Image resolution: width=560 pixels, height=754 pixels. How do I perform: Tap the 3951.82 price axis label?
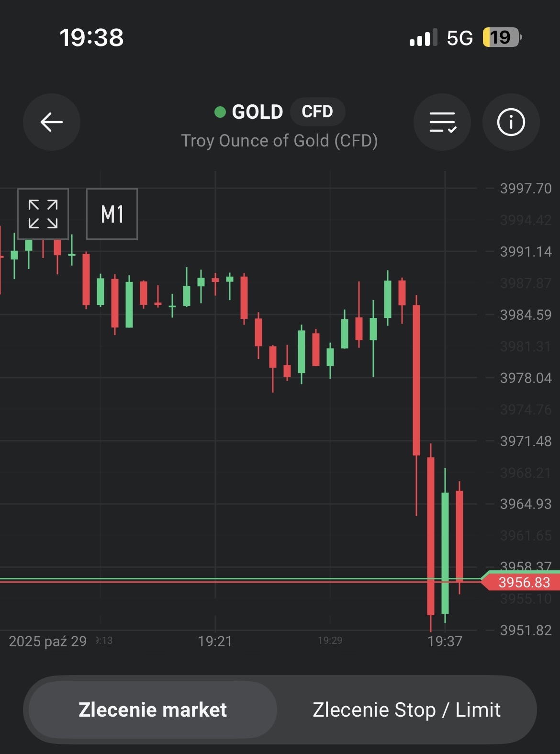click(526, 630)
